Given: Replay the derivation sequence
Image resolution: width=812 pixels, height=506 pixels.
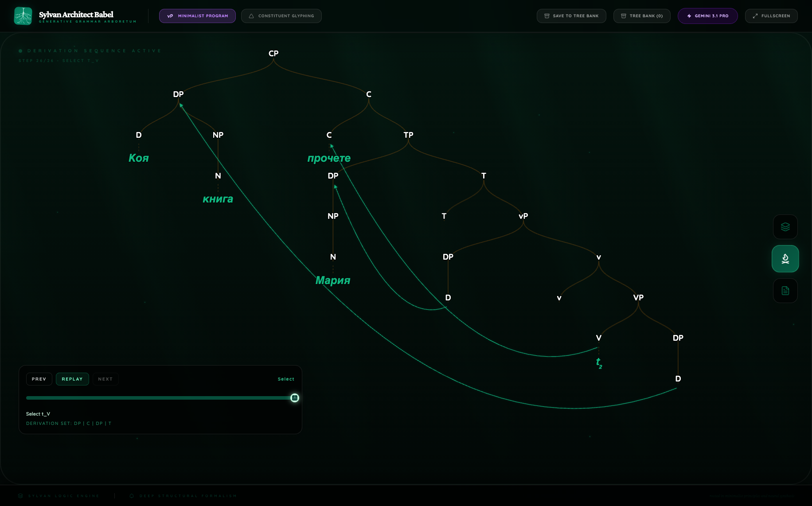Looking at the screenshot, I should tap(72, 379).
